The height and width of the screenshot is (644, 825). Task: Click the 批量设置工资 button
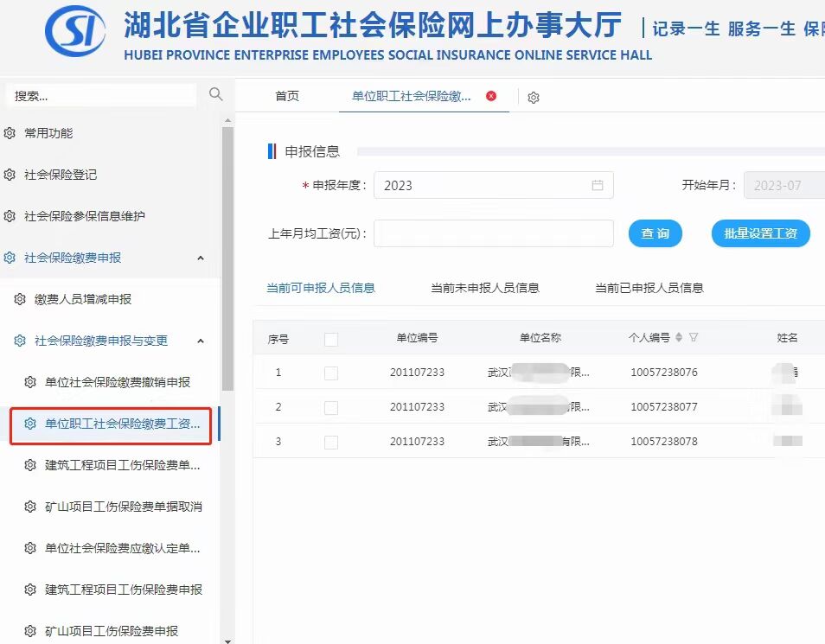pos(760,233)
